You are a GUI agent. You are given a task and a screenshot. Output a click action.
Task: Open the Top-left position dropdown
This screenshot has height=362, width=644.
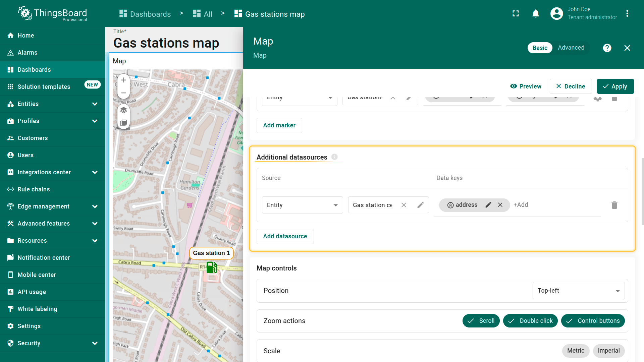point(578,291)
